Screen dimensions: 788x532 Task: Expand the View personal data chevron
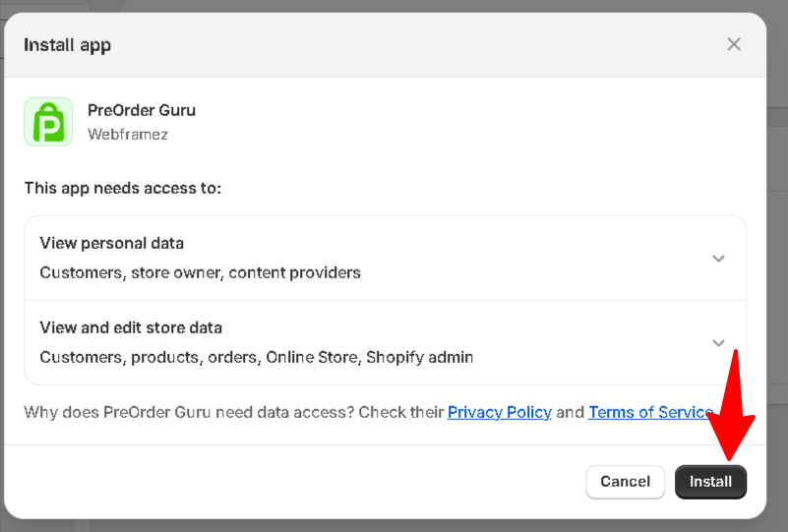pyautogui.click(x=718, y=259)
